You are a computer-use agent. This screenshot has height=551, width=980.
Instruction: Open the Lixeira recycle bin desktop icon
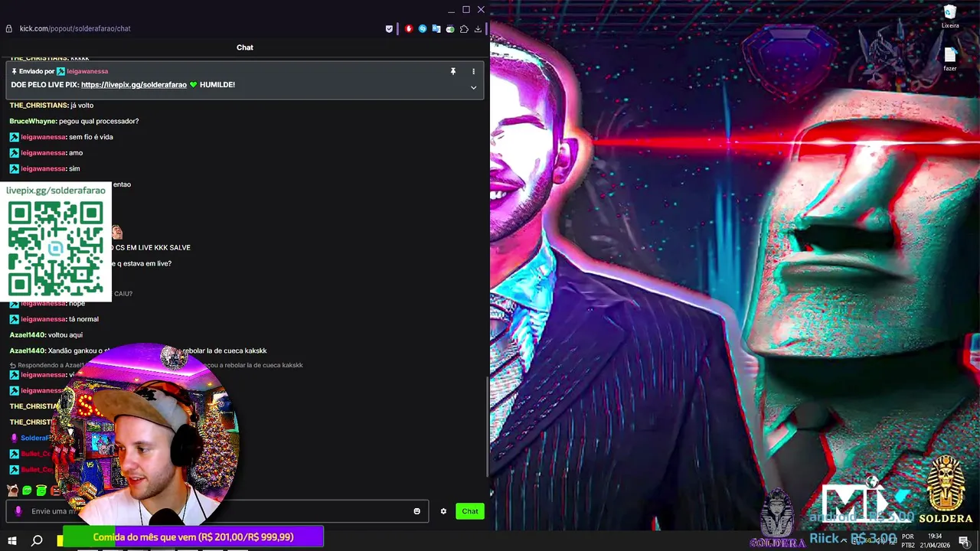click(x=950, y=16)
